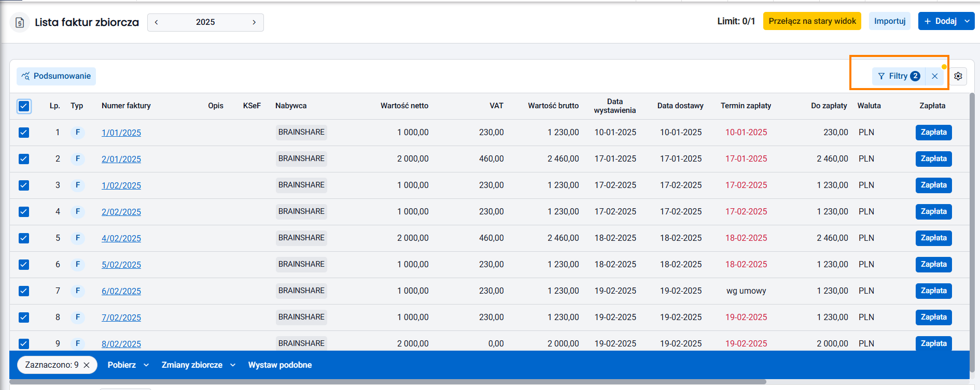
Task: Click type badge F for invoice 4/02/2025
Action: tap(78, 238)
